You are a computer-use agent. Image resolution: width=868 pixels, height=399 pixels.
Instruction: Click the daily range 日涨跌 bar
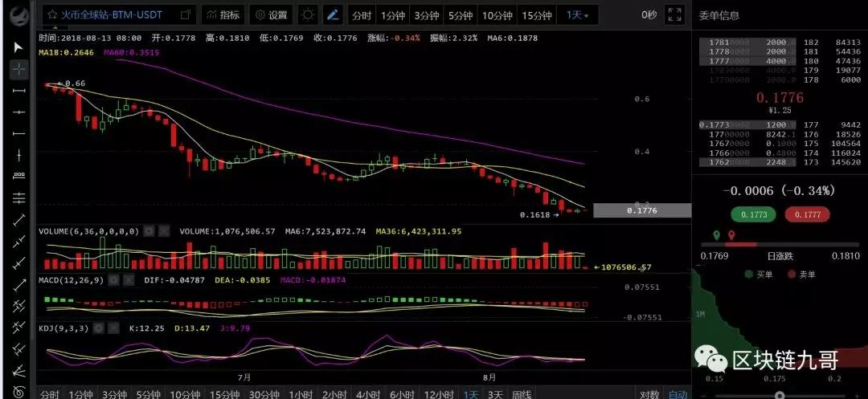click(x=780, y=244)
